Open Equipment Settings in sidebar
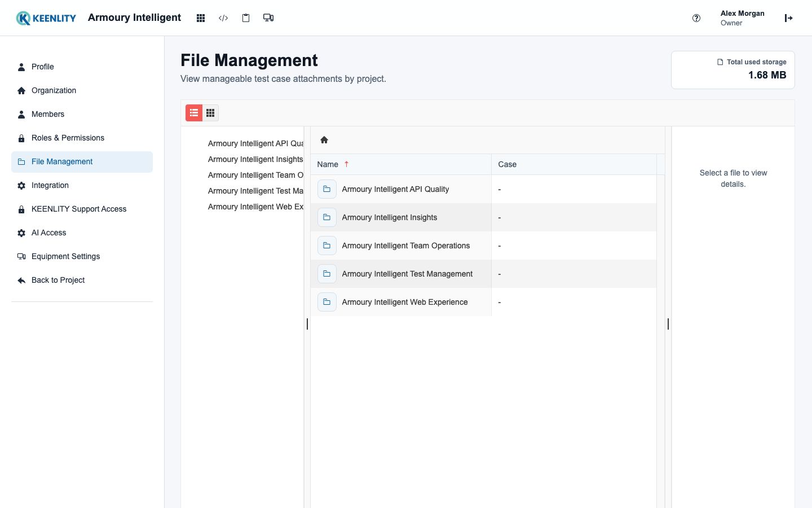This screenshot has width=812, height=508. point(82,256)
